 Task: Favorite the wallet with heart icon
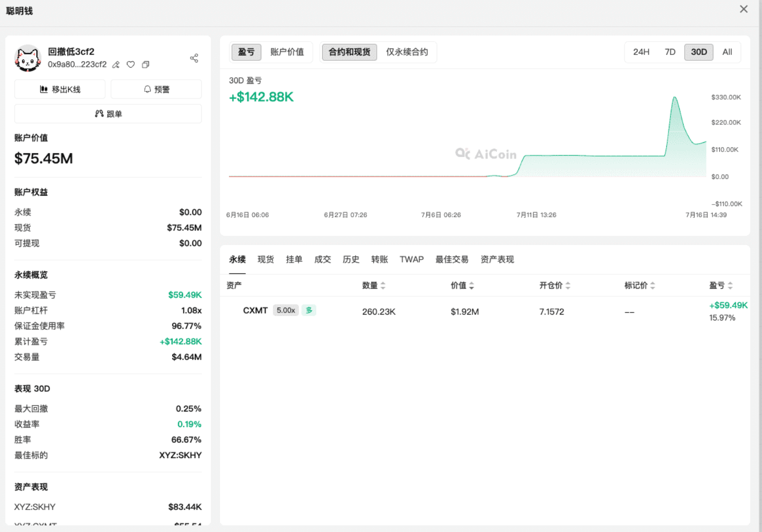pos(130,64)
